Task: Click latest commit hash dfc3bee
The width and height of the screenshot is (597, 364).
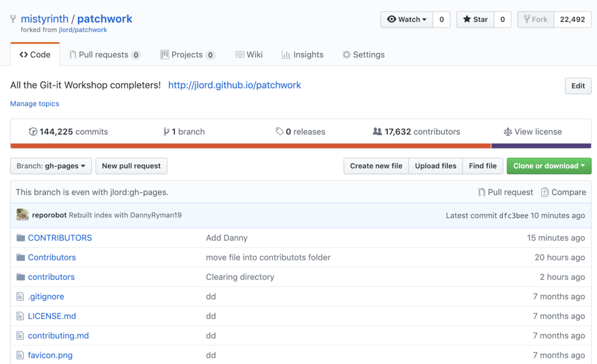Action: point(514,215)
